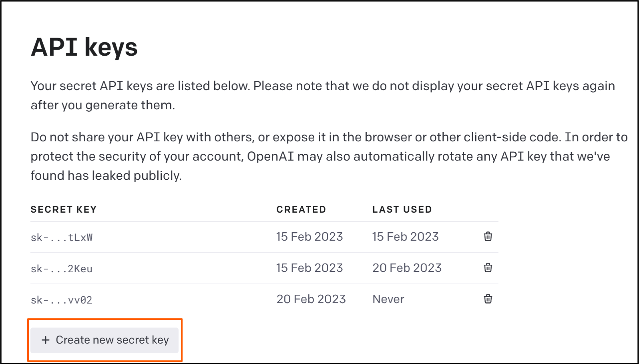The image size is (639, 364).
Task: Delete the sk-...vv02 secret key
Action: point(488,299)
